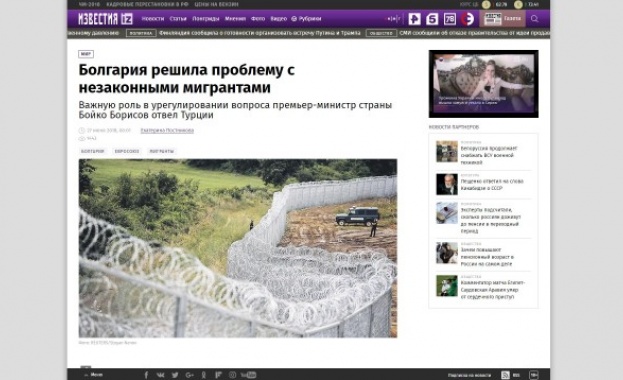Image resolution: width=623 pixels, height=380 pixels.
Task: Click thumbnail beside football commentator news
Action: pos(447,286)
